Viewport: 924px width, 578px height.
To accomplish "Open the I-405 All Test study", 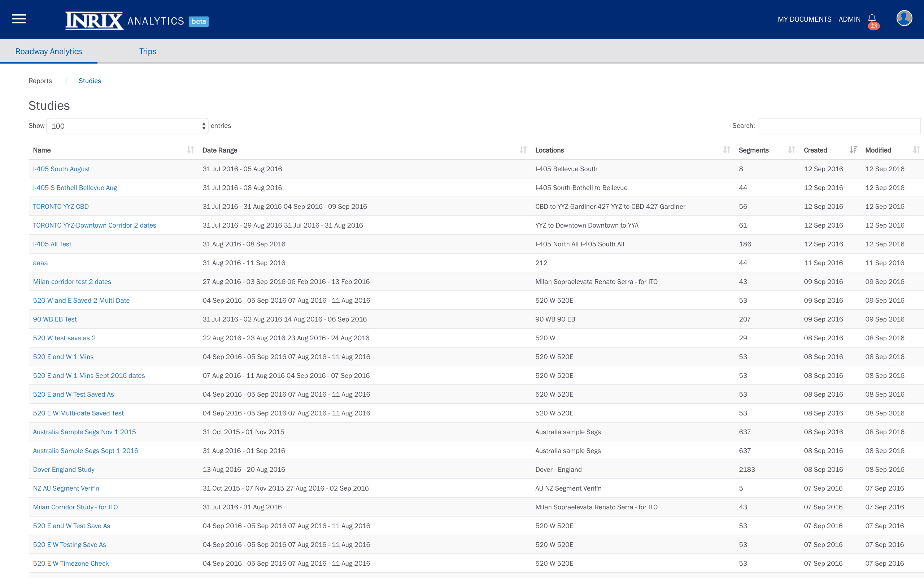I will click(52, 244).
